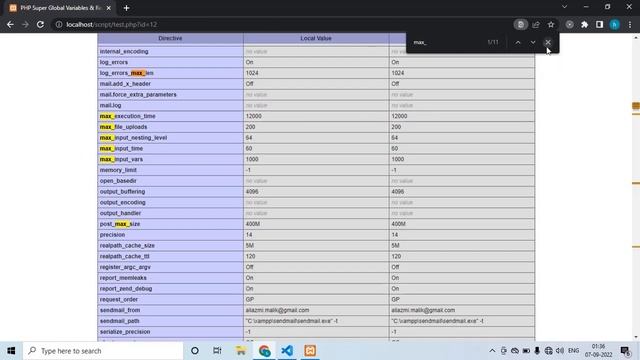Click ENG language indicator
This screenshot has width=640, height=360.
pos(573,351)
